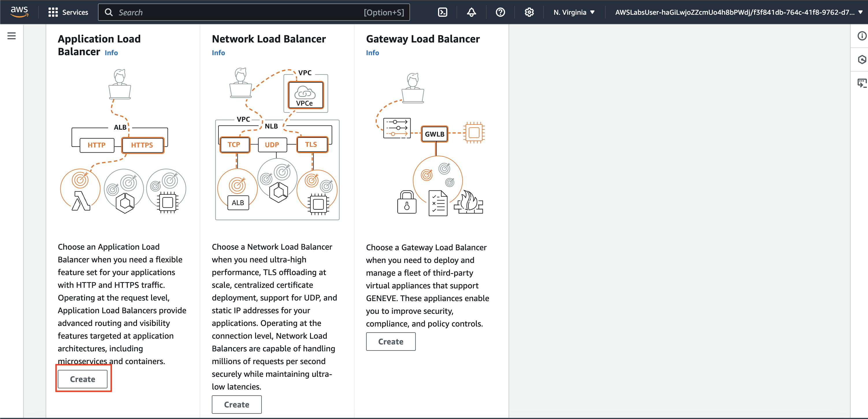Image resolution: width=868 pixels, height=419 pixels.
Task: Create a Network Load Balancer
Action: pos(237,404)
